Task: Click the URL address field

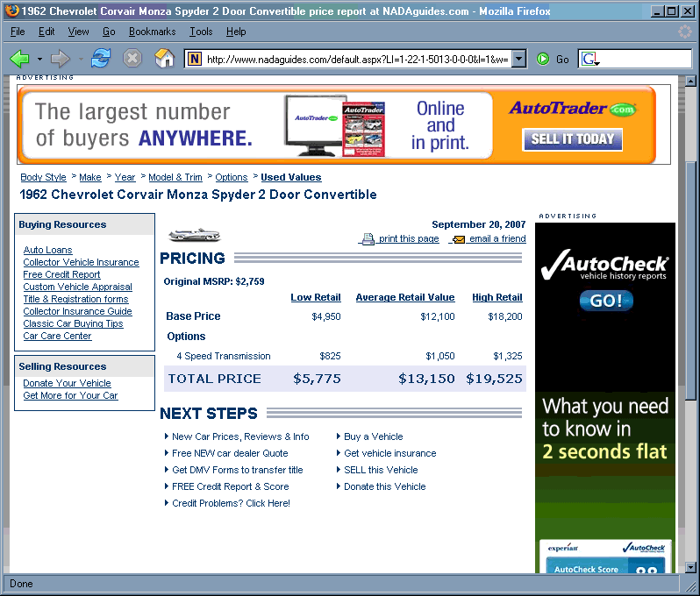Action: point(357,59)
